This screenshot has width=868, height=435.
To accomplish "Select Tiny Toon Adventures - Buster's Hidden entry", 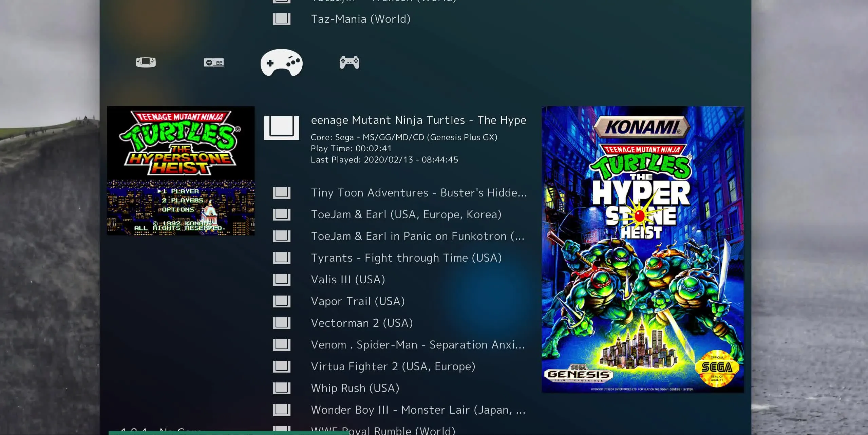I will tap(419, 193).
